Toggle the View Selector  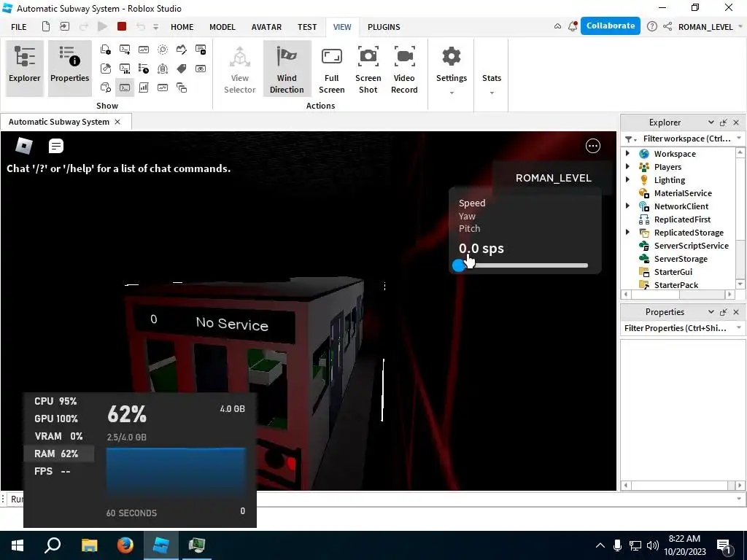(x=239, y=69)
